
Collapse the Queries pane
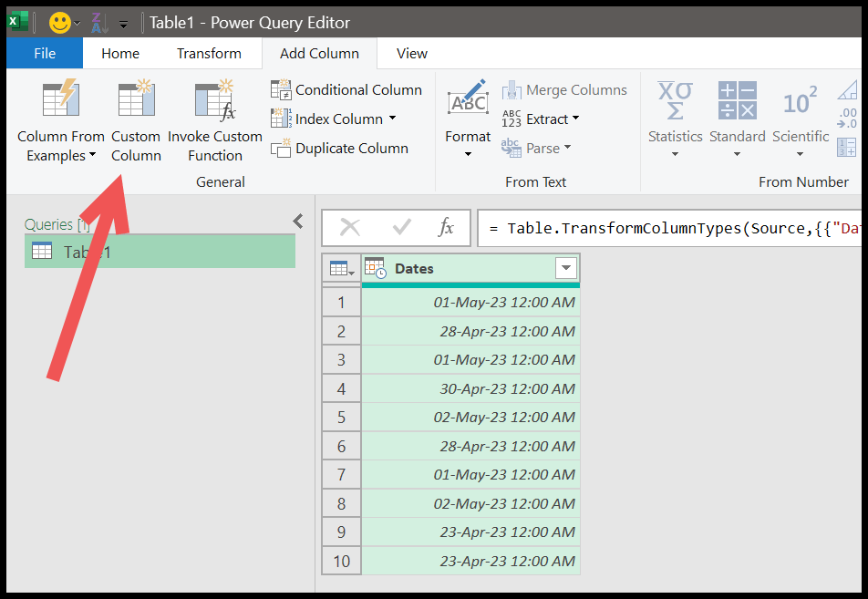(x=297, y=221)
